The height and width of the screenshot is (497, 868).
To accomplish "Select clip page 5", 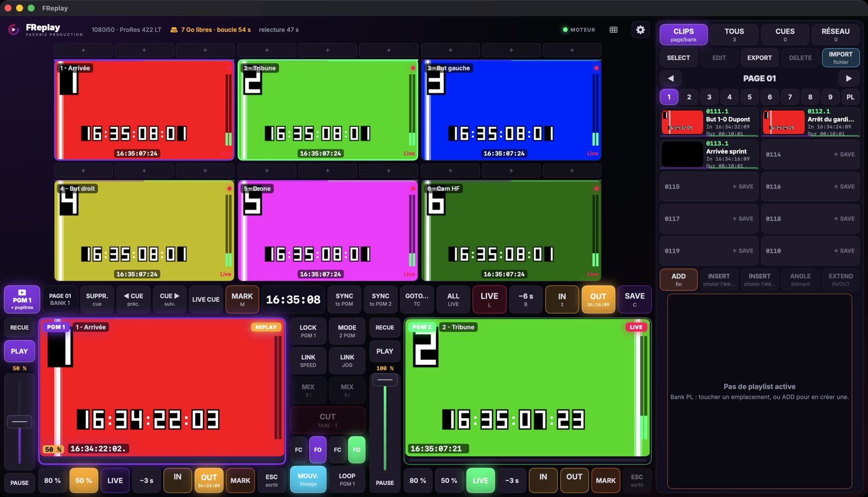I will pyautogui.click(x=750, y=97).
